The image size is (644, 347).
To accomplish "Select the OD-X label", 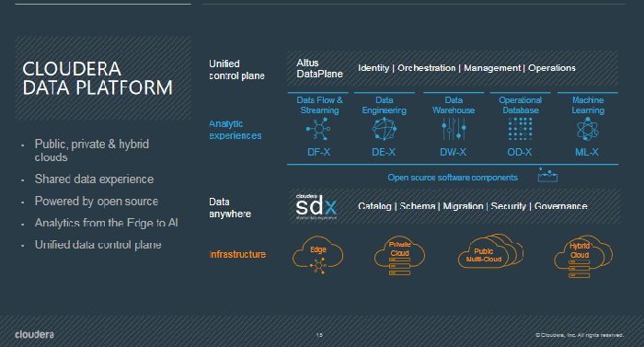I will (520, 152).
